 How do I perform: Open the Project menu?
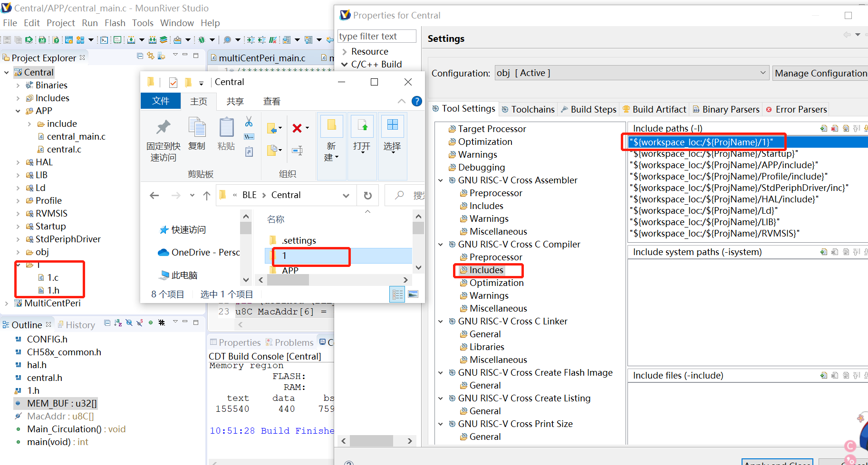pos(60,23)
